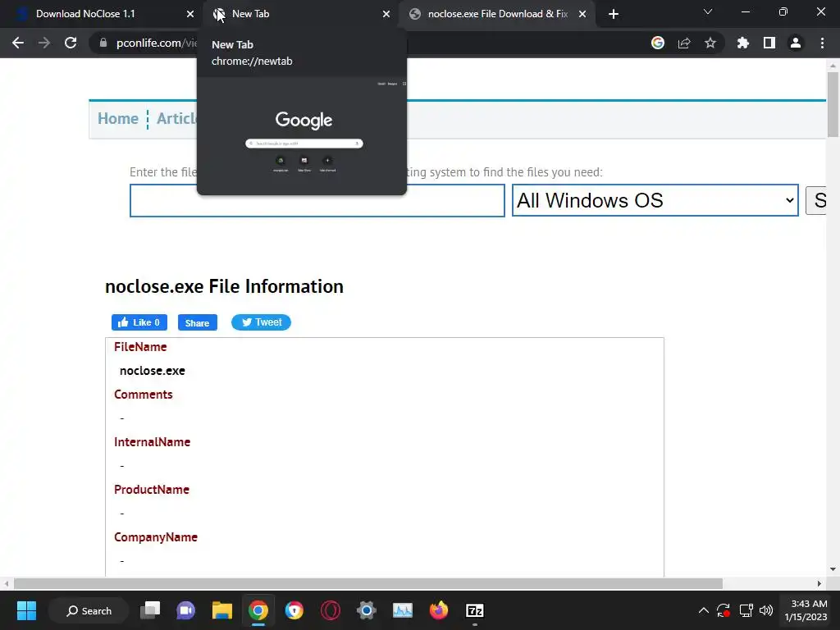Screen dimensions: 840x630
Task: Open the Settings gear taskbar icon
Action: point(367,610)
